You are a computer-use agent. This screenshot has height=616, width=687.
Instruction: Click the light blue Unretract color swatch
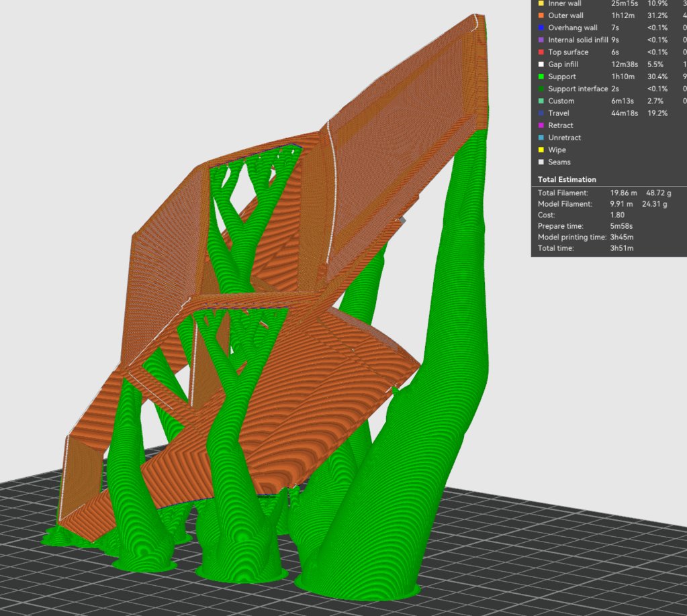click(x=541, y=138)
